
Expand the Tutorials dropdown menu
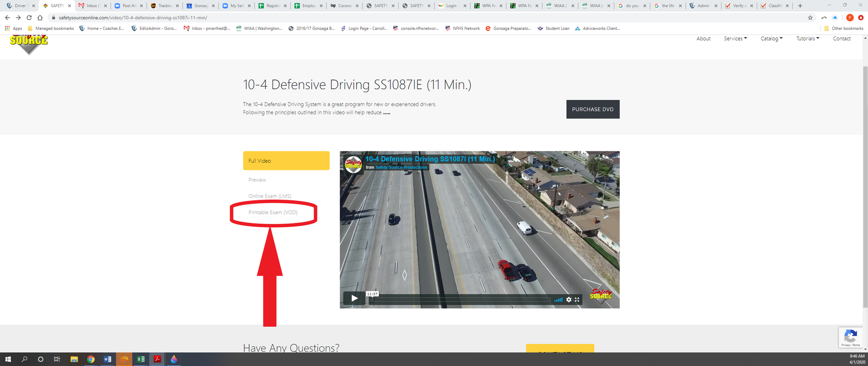tap(807, 39)
